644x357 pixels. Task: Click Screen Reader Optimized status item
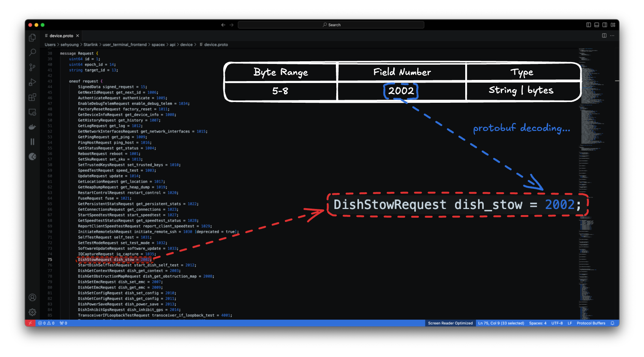tap(450, 323)
